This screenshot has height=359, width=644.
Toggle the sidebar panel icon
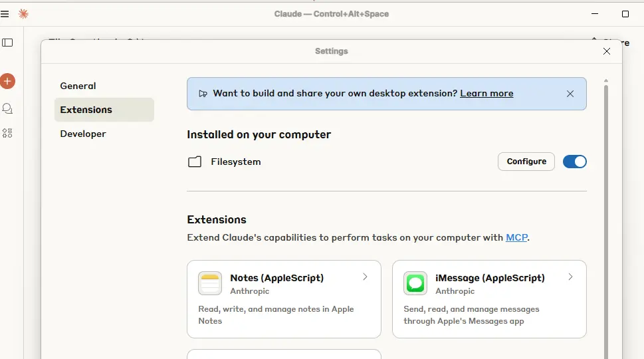[x=7, y=43]
